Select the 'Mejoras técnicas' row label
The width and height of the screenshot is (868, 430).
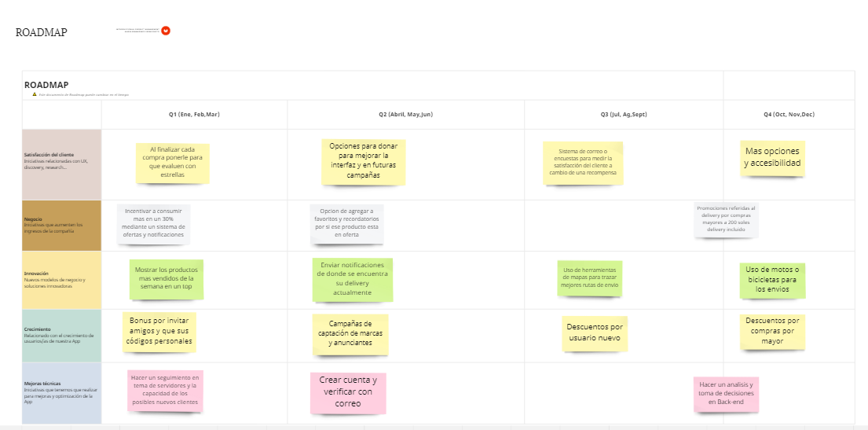62,393
